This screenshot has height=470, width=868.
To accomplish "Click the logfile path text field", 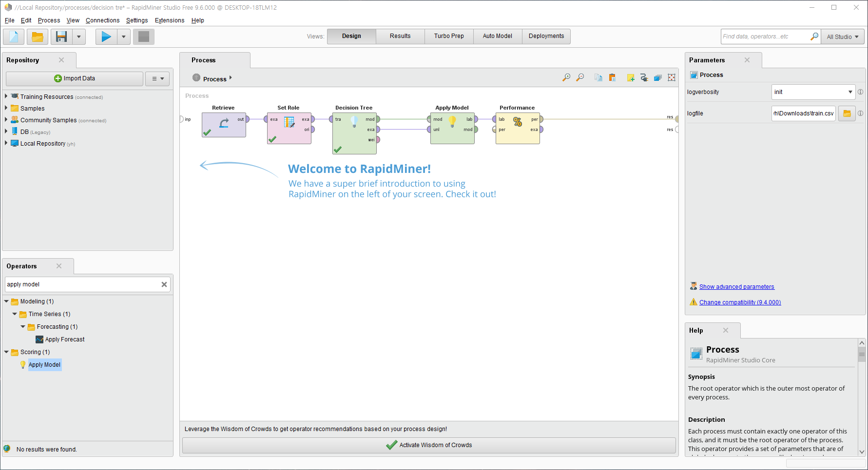I will (804, 113).
